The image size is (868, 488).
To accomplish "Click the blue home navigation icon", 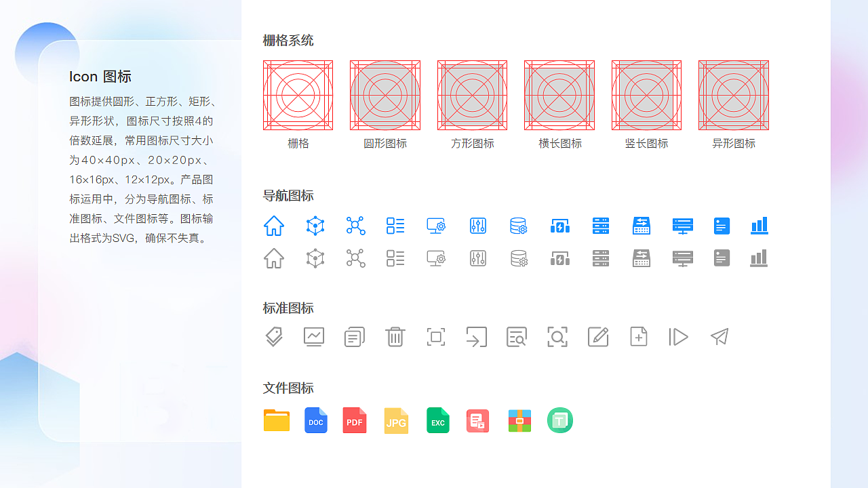I will point(274,226).
